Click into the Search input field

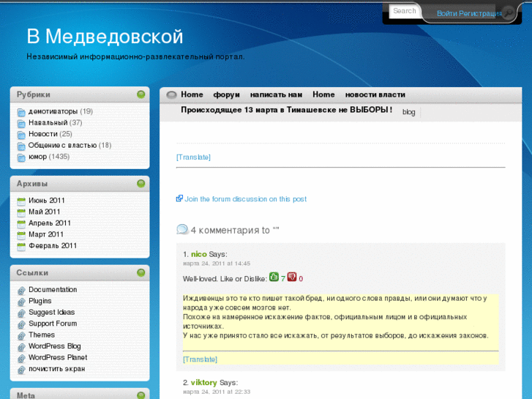click(x=404, y=11)
